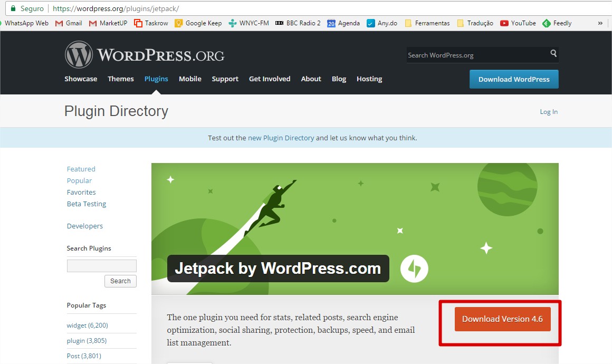612x364 pixels.
Task: Open the Google Keep bookmark
Action: coord(198,23)
